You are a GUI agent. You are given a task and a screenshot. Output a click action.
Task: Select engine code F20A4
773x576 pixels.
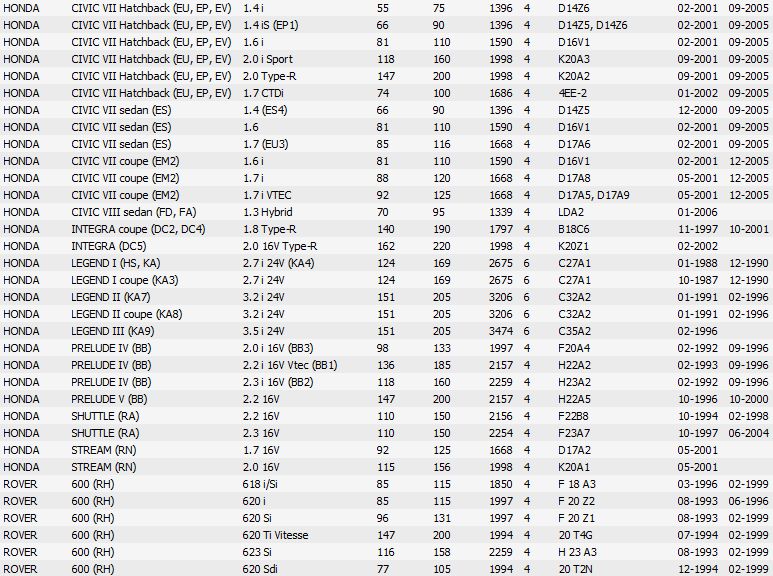[574, 349]
